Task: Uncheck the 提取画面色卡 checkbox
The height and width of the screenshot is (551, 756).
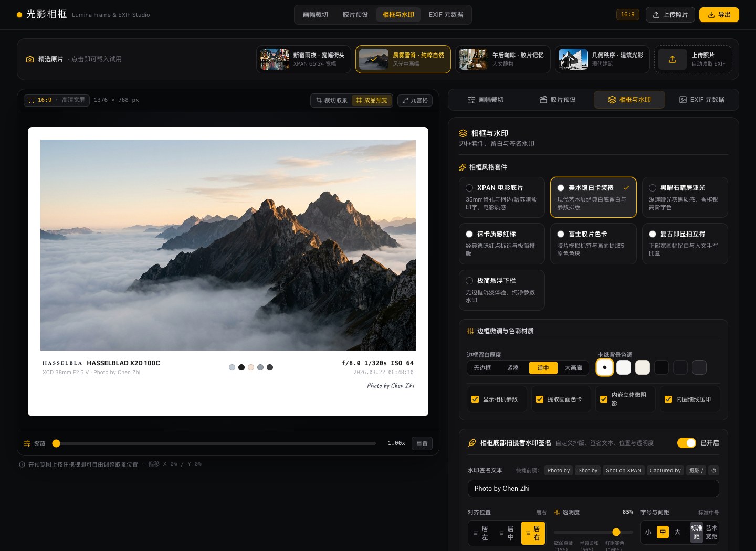Action: (540, 399)
